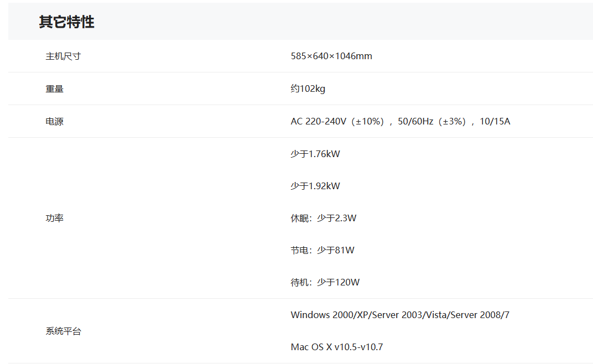Click the Server 2008/7 text
Screen dimensions: 593x364
tap(481, 315)
